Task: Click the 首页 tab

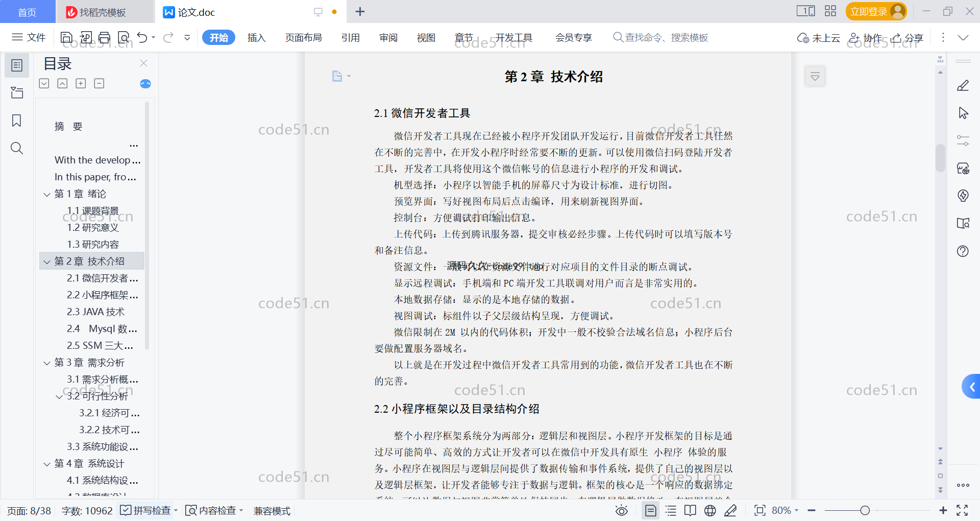Action: coord(27,12)
